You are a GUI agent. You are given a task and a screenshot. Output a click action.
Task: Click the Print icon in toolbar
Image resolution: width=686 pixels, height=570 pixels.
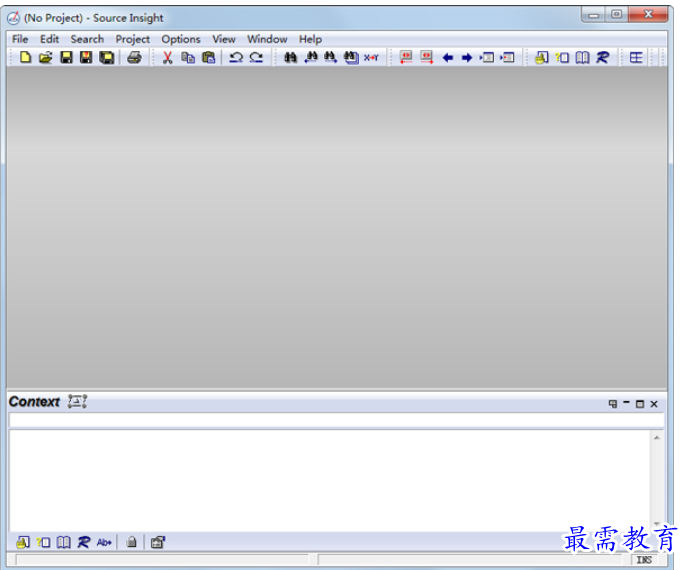pos(134,57)
